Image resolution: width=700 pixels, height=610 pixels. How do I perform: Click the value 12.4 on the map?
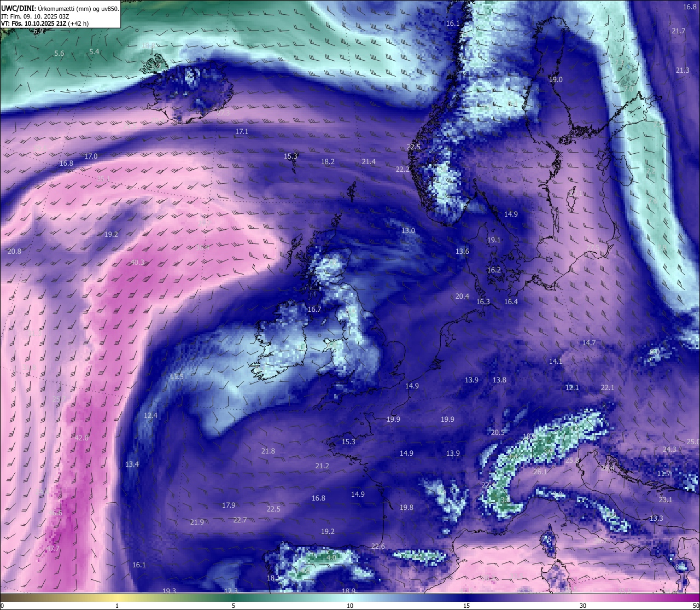150,416
